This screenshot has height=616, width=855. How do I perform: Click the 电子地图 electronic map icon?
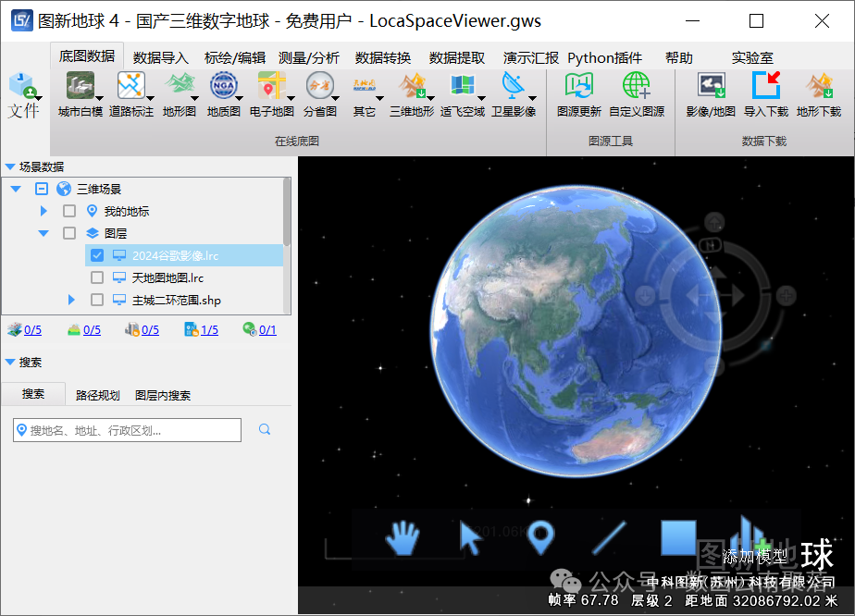click(x=271, y=87)
